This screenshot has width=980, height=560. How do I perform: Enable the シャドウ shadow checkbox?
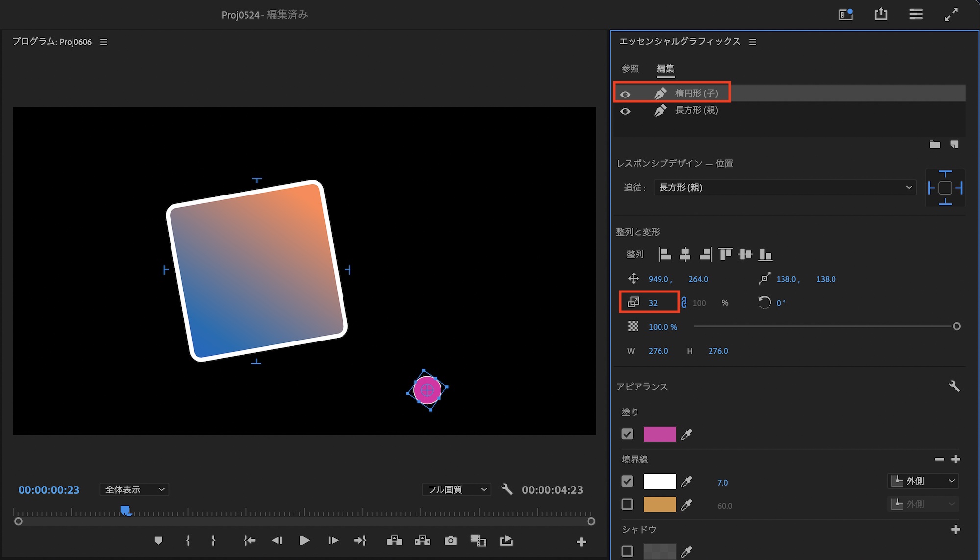coord(627,551)
